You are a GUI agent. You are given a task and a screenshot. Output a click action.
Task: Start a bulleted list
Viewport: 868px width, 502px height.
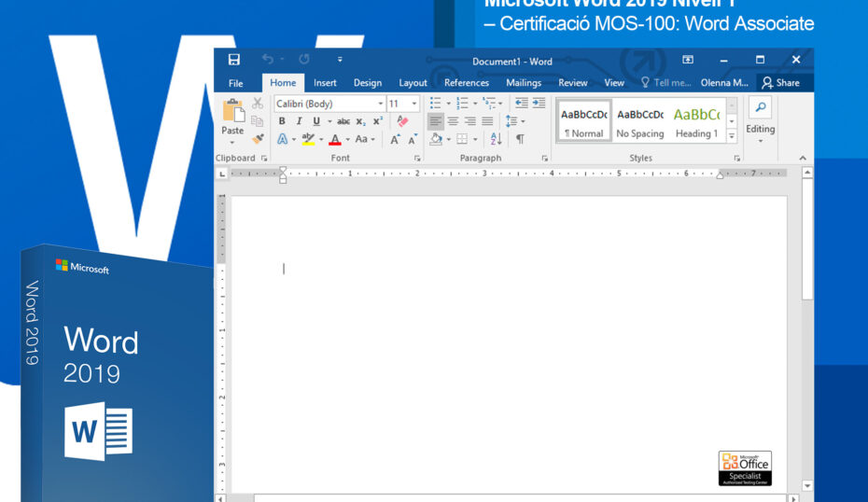pos(436,103)
